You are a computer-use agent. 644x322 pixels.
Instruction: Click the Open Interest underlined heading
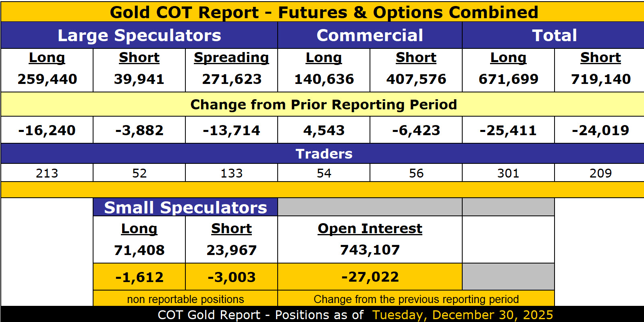point(370,229)
